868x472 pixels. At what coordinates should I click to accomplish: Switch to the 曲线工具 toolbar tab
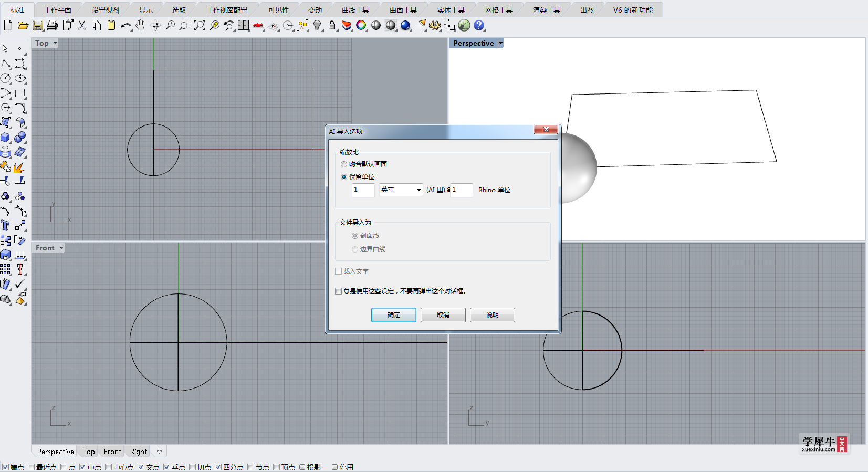point(355,10)
